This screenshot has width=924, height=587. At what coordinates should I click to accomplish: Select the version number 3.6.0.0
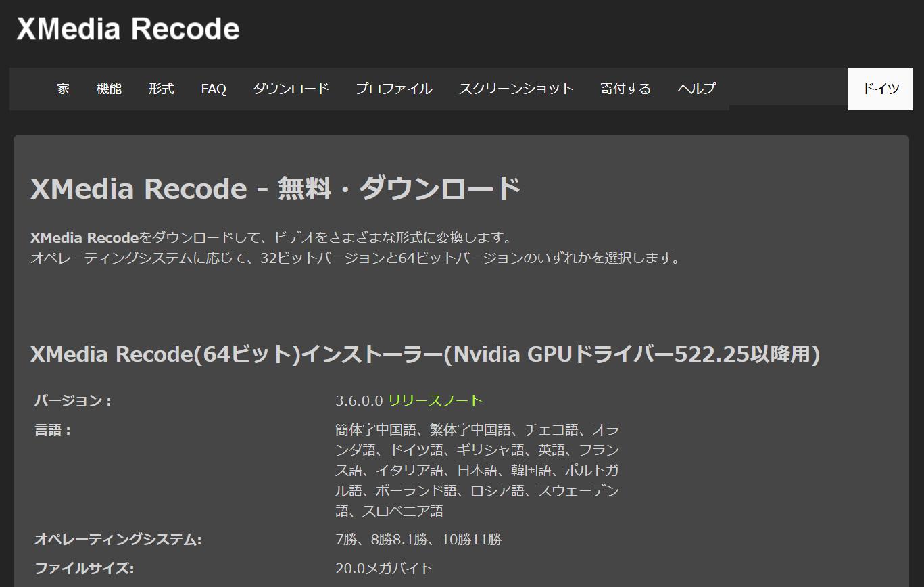359,401
